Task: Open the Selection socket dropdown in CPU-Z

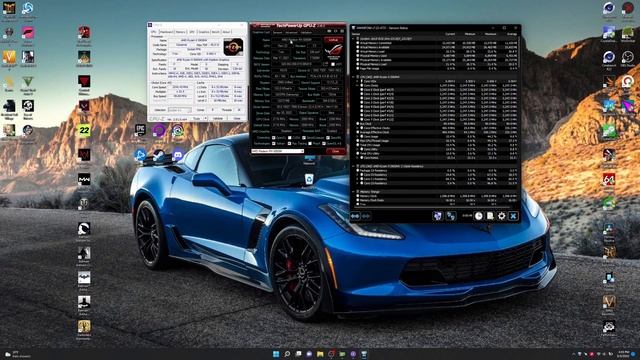Action: pyautogui.click(x=180, y=110)
